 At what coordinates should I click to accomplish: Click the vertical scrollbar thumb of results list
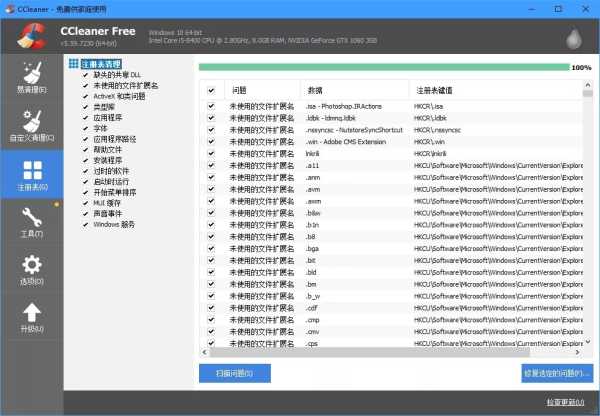[588, 93]
